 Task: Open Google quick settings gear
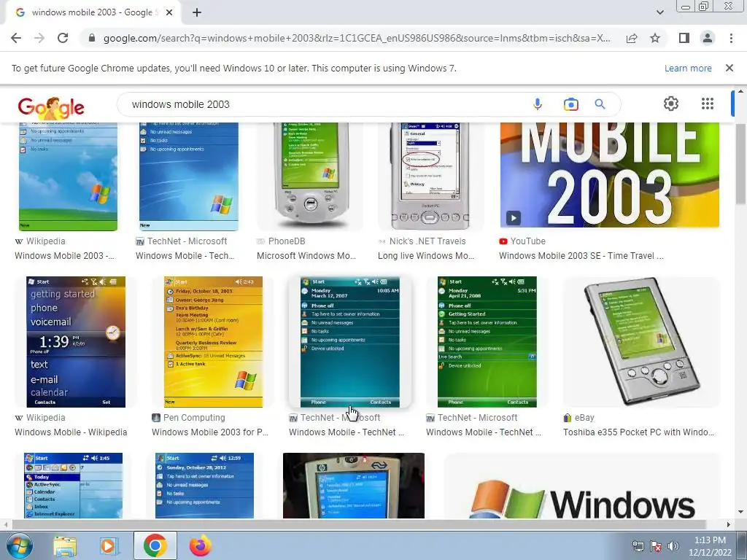671,104
